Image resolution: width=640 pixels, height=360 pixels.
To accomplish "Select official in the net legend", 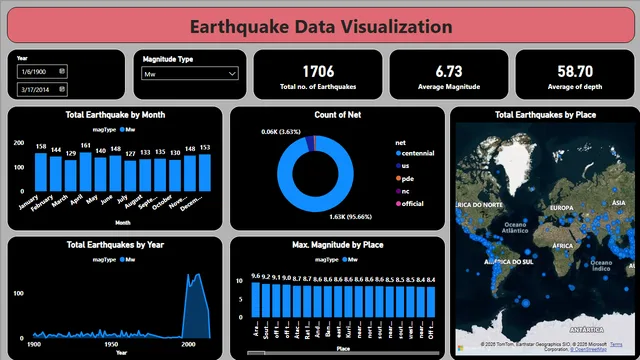I will tap(410, 204).
